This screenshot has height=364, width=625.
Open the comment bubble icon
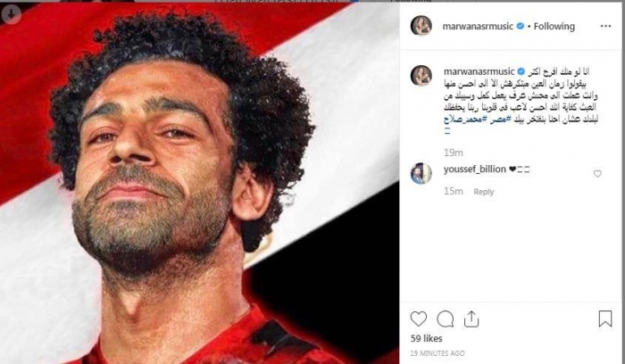click(x=446, y=319)
